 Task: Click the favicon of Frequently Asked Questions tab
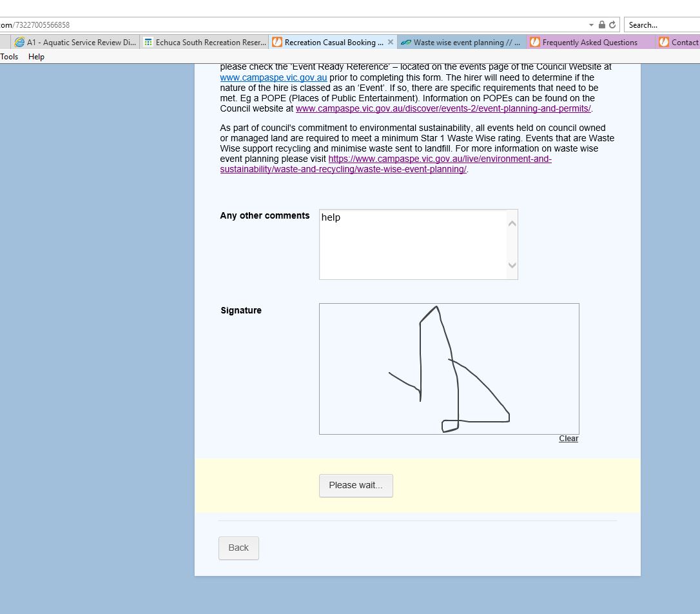[535, 42]
